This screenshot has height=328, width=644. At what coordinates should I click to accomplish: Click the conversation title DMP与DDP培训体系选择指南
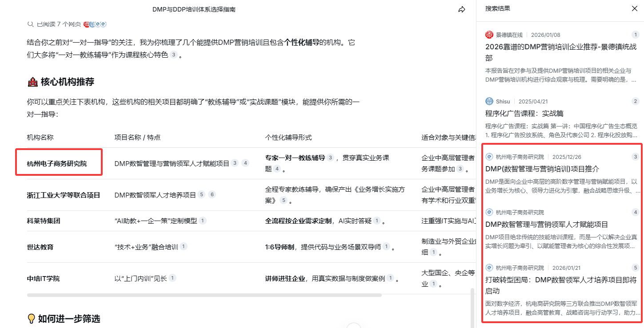(x=194, y=9)
